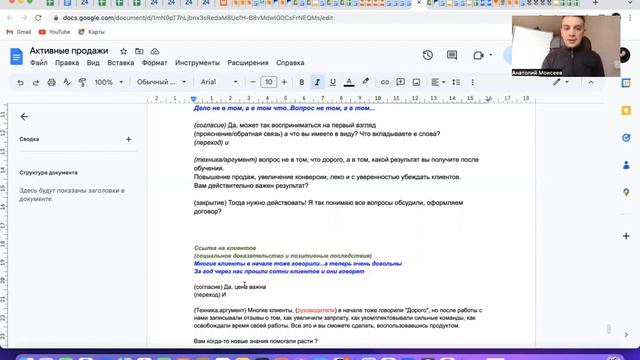Move document with folder icon
Image resolution: width=640 pixels, height=360 pixels.
point(139,51)
